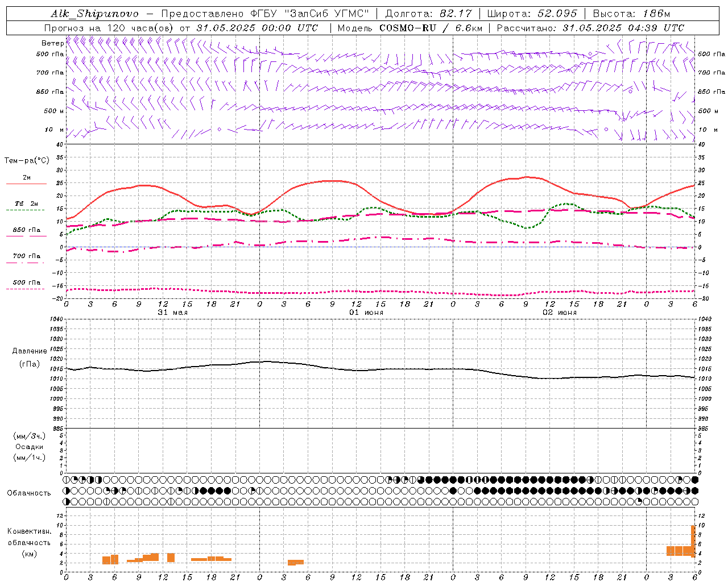Screen dimensions: 728x582
Task: Click the solid red line sample under 2м legend
Action: coord(26,184)
